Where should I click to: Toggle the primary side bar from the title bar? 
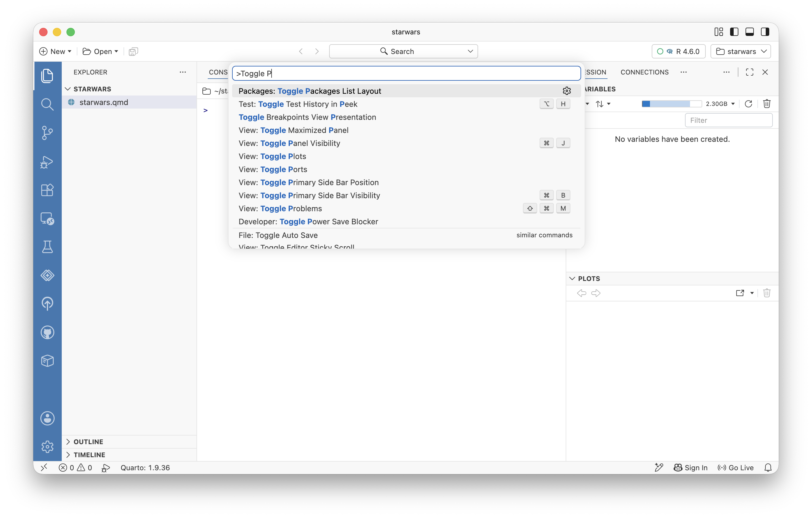pyautogui.click(x=734, y=32)
